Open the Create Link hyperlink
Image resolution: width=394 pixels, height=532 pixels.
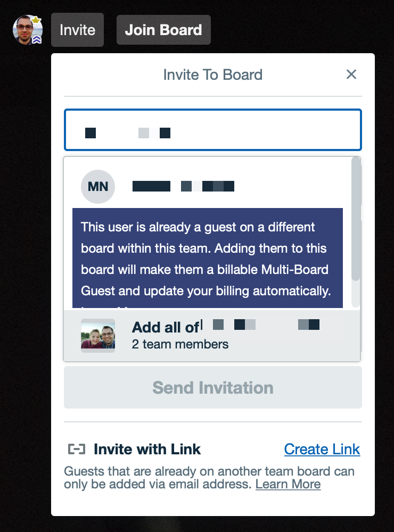pyautogui.click(x=322, y=449)
